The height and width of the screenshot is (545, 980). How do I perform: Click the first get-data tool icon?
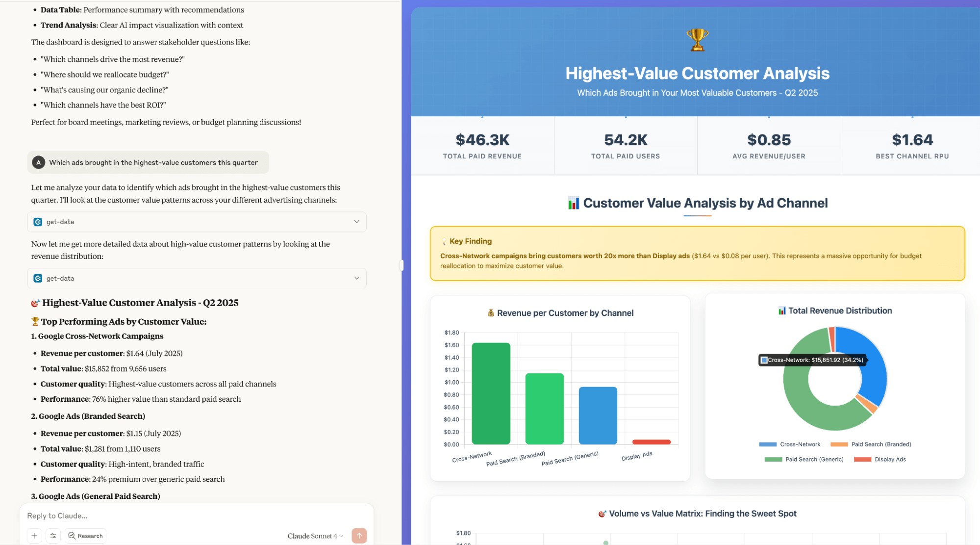tap(38, 222)
